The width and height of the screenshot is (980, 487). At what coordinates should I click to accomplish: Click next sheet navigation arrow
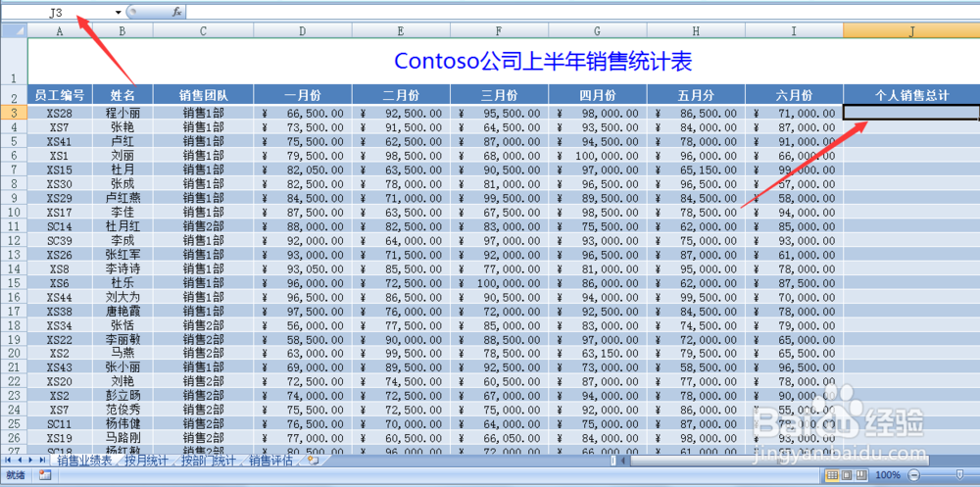[30, 461]
